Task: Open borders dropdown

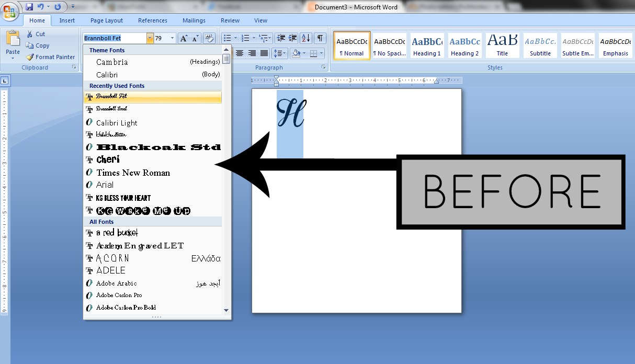Action: click(x=322, y=53)
